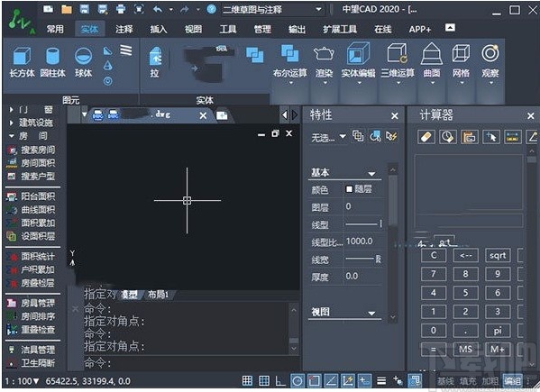Click the get coordinates pointer icon in calculator
540x392 pixels.
[490, 137]
